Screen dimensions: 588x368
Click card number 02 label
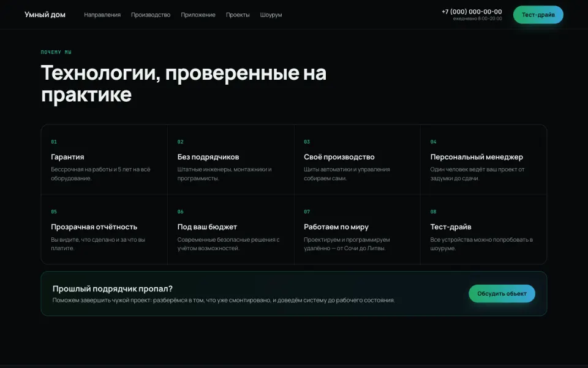pyautogui.click(x=180, y=142)
